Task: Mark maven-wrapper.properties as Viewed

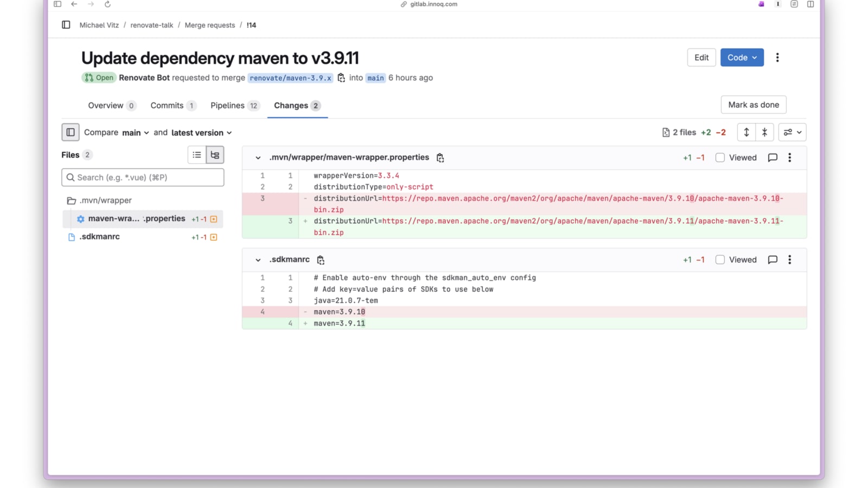Action: [720, 158]
